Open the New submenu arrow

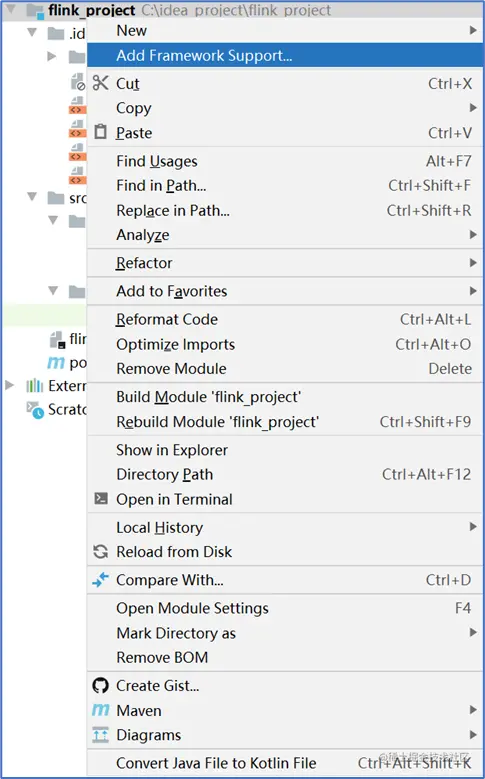(x=473, y=30)
